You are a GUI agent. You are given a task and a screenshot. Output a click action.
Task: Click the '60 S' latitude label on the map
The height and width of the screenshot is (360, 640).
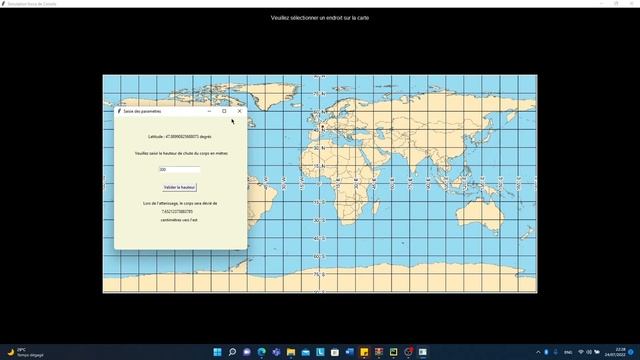320,256
